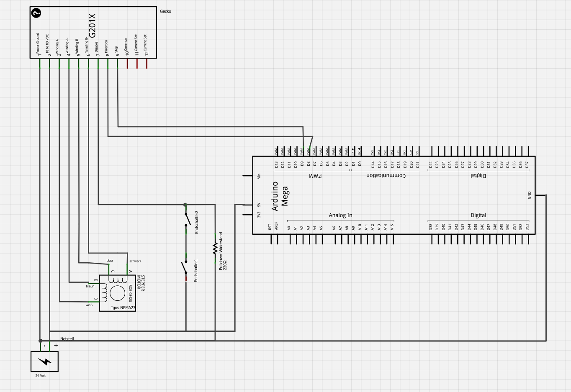
Task: Click the Endschalter2 switch symbol
Action: pyautogui.click(x=187, y=219)
